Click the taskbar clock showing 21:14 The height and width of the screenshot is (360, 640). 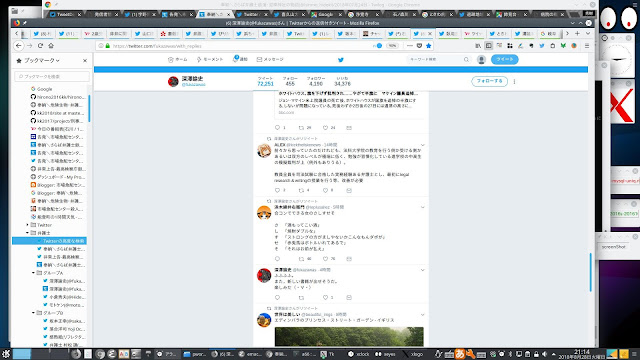coord(582,353)
